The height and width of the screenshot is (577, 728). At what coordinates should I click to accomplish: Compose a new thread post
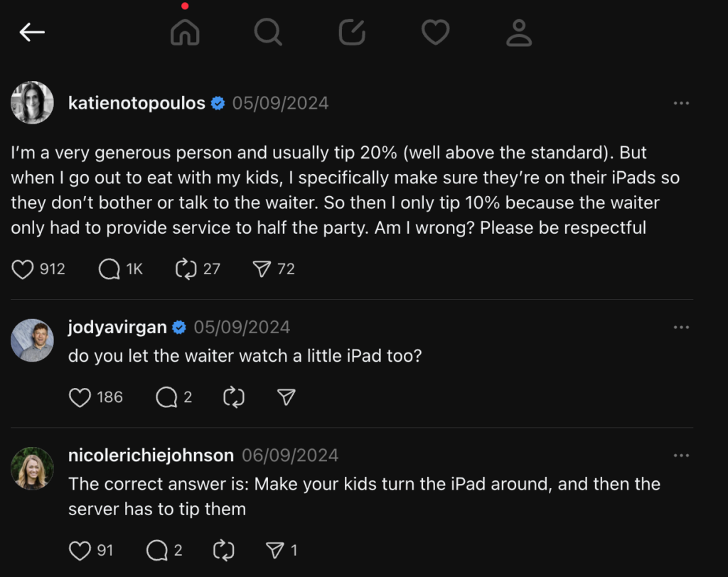[x=352, y=32]
